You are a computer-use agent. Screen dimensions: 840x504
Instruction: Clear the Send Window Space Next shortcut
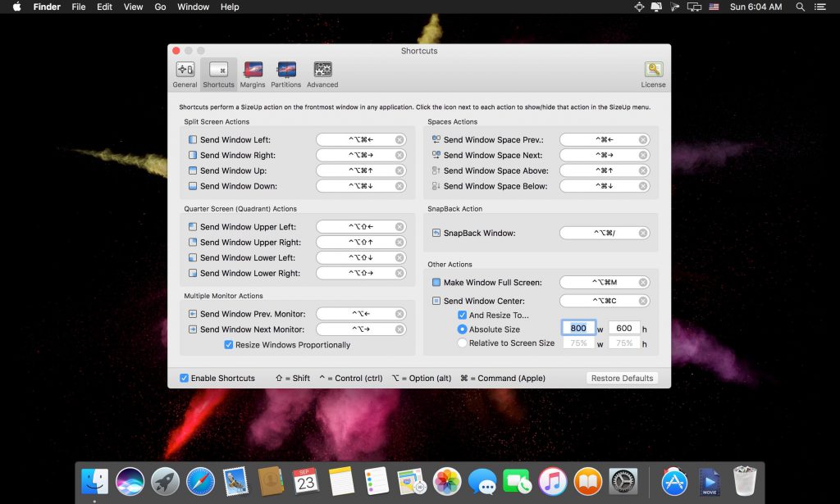(x=643, y=156)
